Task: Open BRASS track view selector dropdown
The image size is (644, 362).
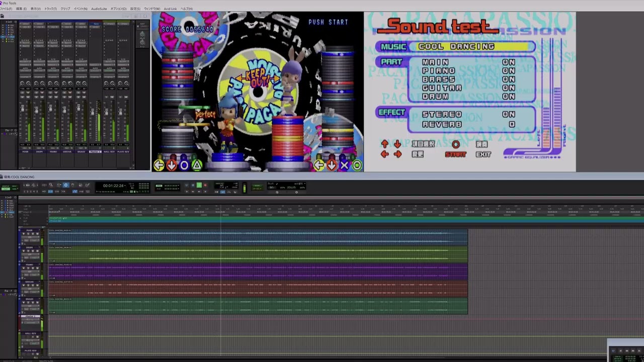Action: pos(30,306)
